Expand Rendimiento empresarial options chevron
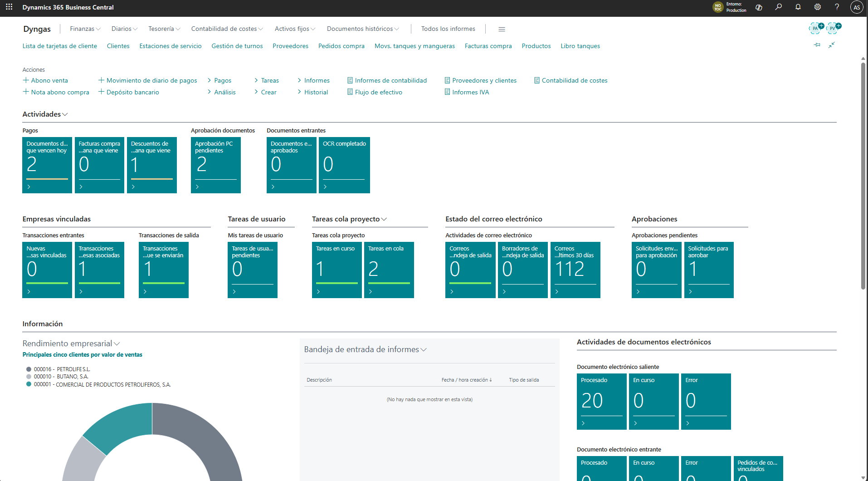 tap(117, 344)
